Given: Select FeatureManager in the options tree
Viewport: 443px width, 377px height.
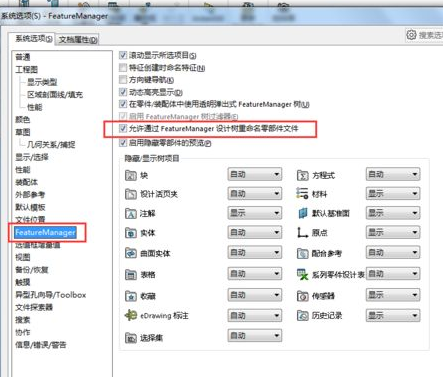Looking at the screenshot, I should point(45,232).
